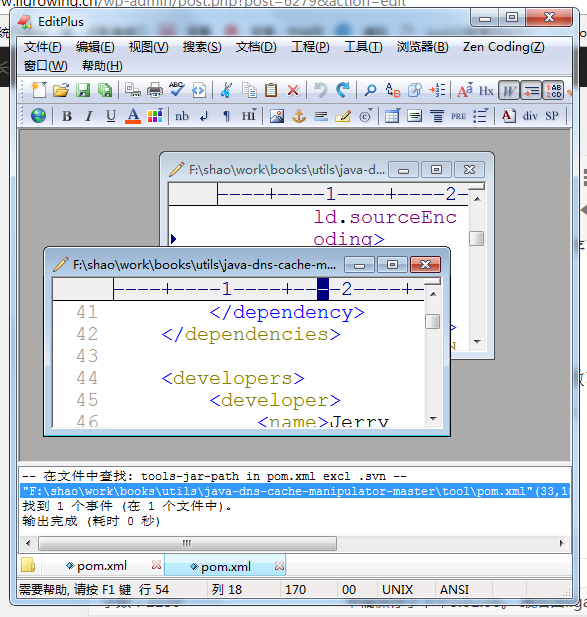Click front document vertical scrollbar thumb

[x=432, y=321]
